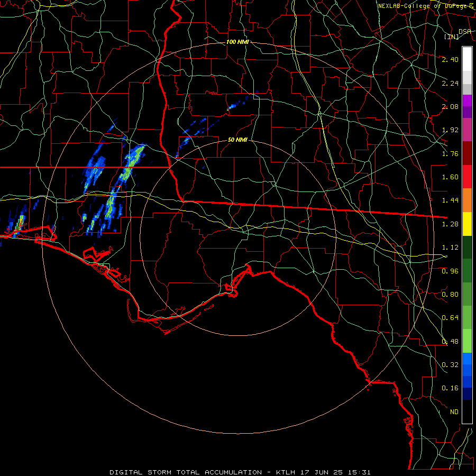Click the yellow legend swatch
The image size is (476, 476).
pos(467,224)
